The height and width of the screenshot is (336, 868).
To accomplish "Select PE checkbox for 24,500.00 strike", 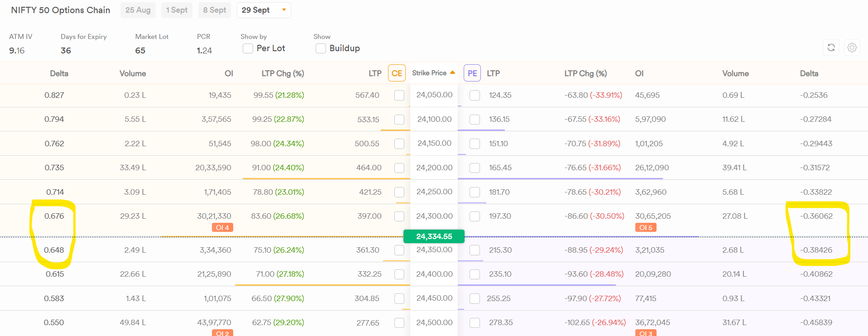I will (475, 323).
